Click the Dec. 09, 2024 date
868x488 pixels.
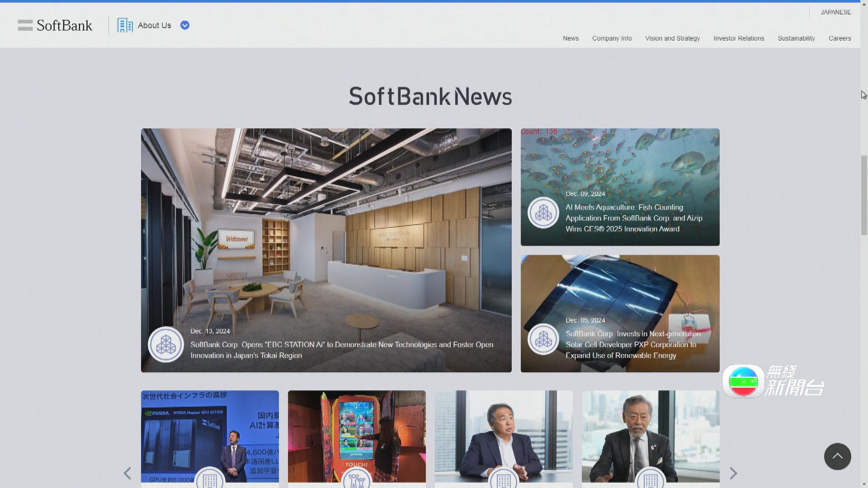[x=585, y=194]
